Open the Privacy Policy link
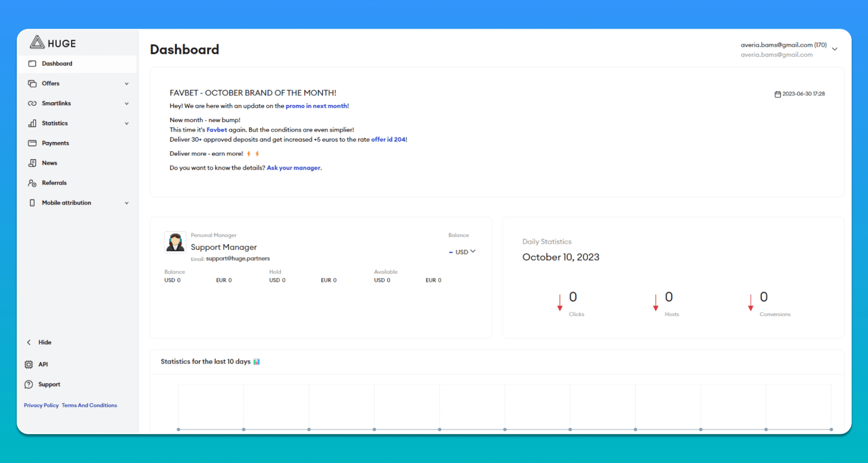The image size is (868, 463). pos(41,405)
